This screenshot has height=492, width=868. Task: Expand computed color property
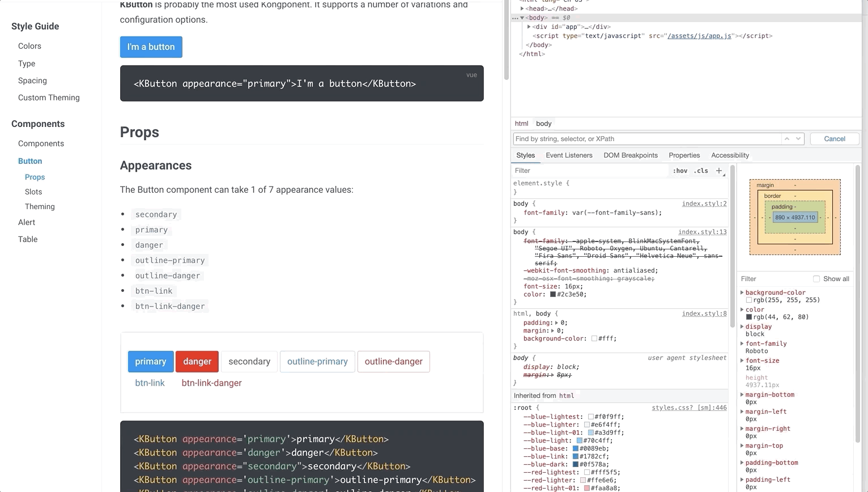[x=742, y=309]
